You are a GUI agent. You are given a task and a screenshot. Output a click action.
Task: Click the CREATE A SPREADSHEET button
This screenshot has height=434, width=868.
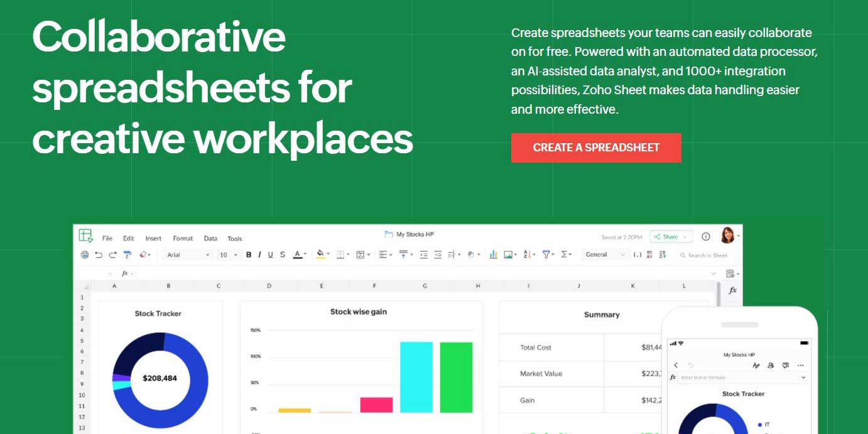point(596,148)
